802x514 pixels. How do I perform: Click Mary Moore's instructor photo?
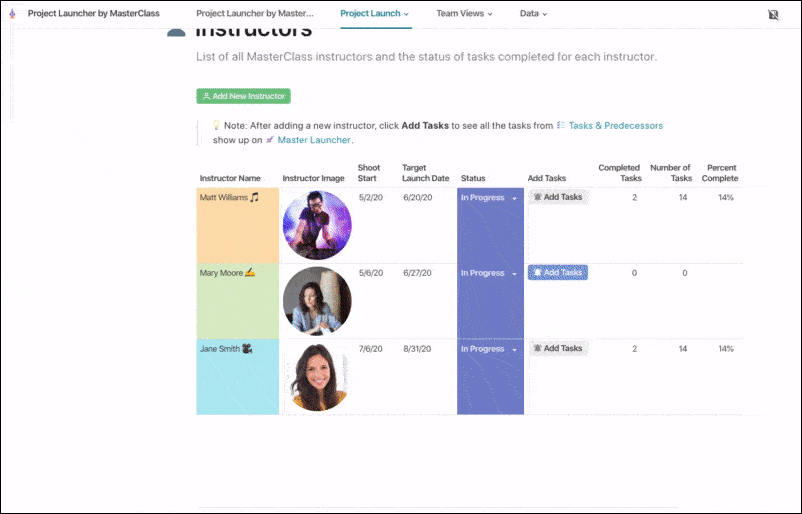(317, 301)
